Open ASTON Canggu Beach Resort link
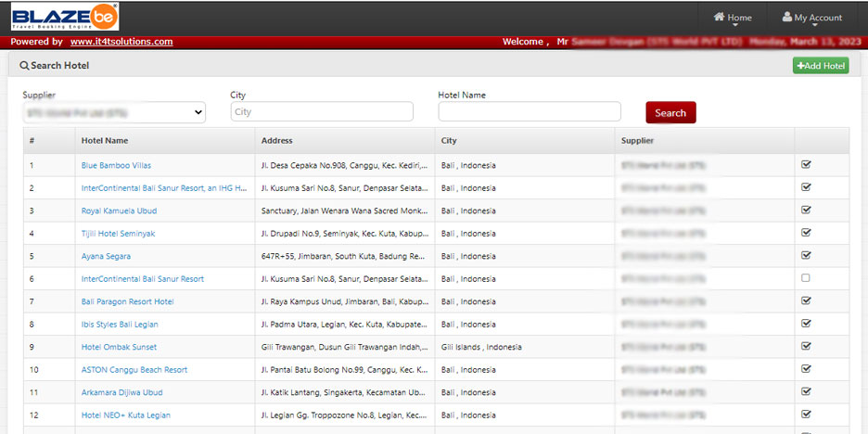868x434 pixels. click(x=134, y=370)
